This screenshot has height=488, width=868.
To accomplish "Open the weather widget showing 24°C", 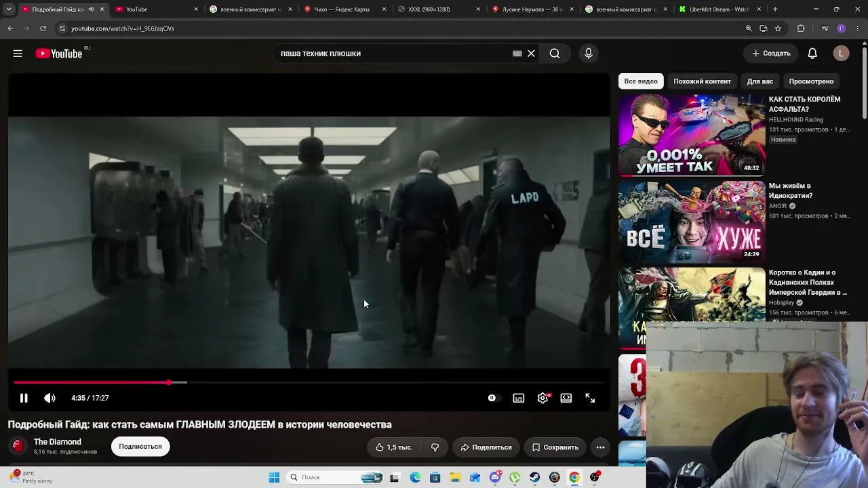I will click(31, 477).
